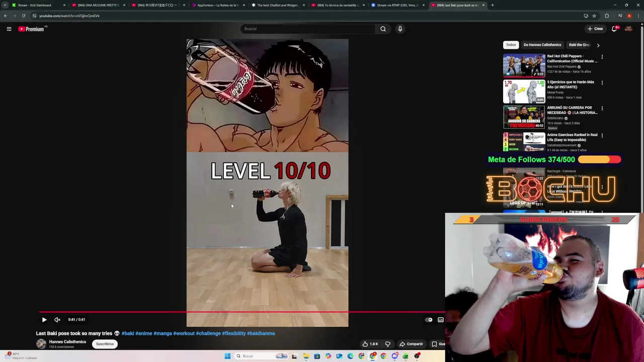
Task: Switch to UMA MUSUME PRETTY tab
Action: click(x=98, y=5)
